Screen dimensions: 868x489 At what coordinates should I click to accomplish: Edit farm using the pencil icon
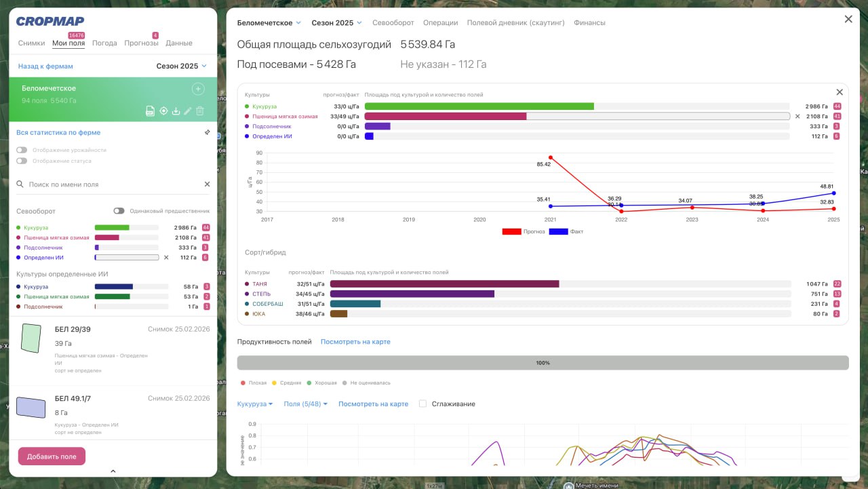tap(188, 111)
